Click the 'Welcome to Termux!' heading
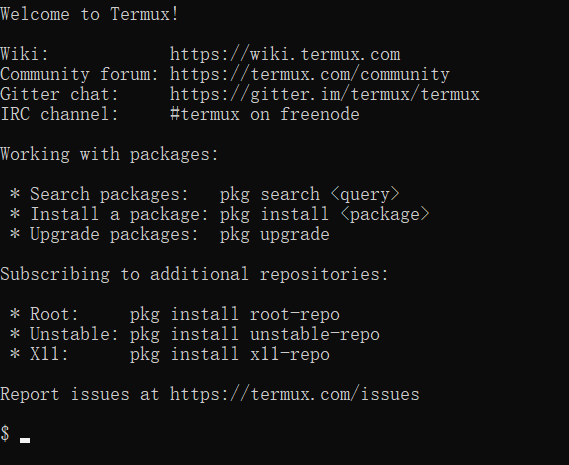The height and width of the screenshot is (465, 569). coord(89,15)
